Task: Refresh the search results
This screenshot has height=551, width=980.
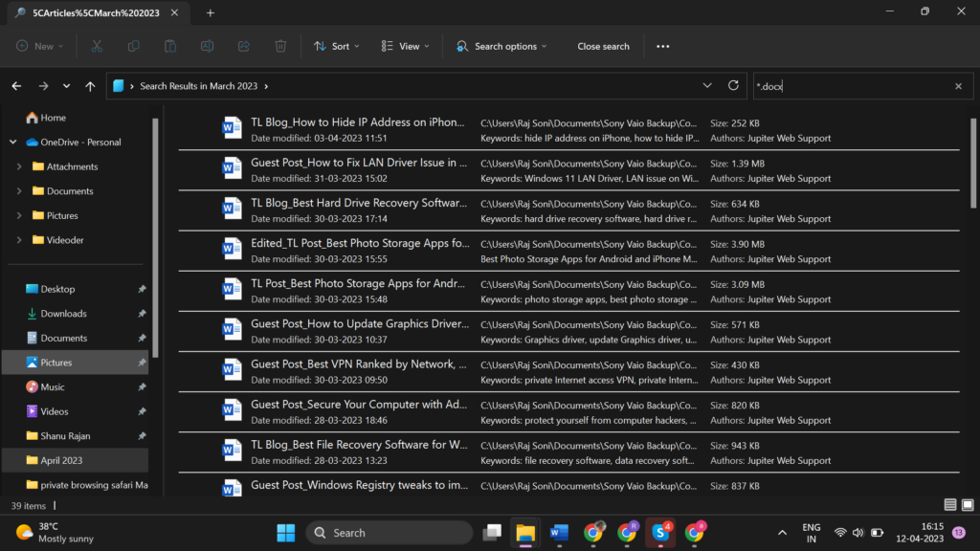Action: (x=733, y=85)
